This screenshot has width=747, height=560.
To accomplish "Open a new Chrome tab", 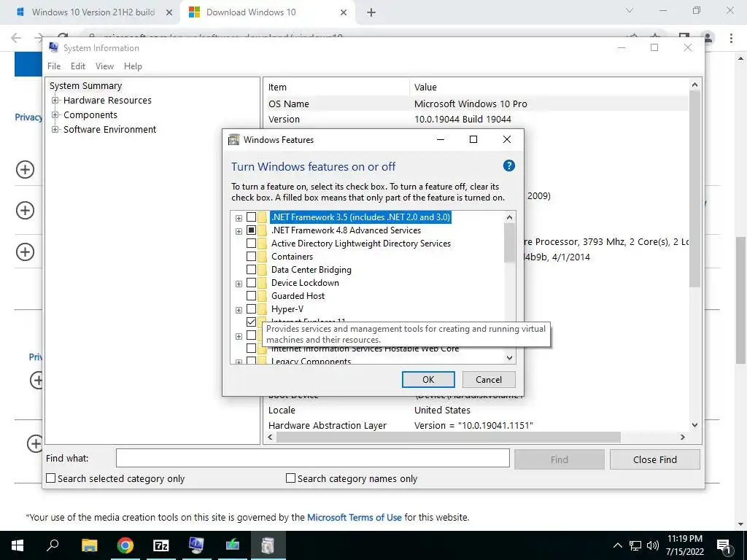I will point(371,12).
